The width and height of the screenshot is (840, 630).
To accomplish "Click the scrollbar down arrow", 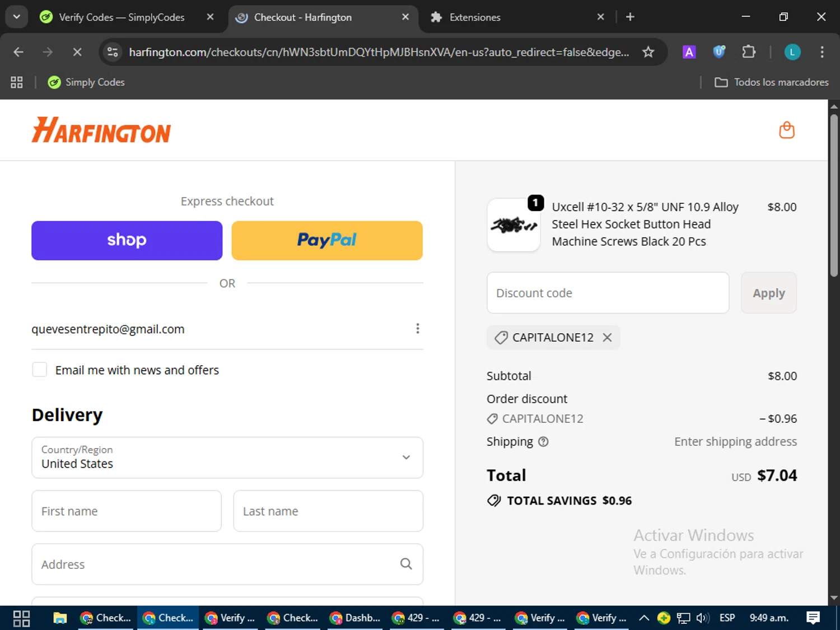I will coord(834,598).
